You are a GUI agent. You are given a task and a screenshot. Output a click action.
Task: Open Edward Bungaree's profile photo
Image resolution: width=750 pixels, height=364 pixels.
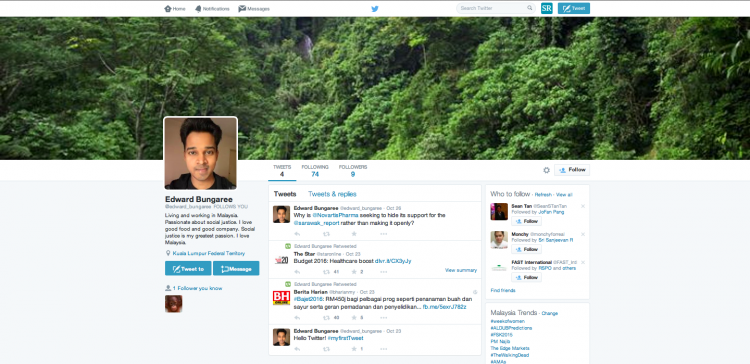coord(201,153)
